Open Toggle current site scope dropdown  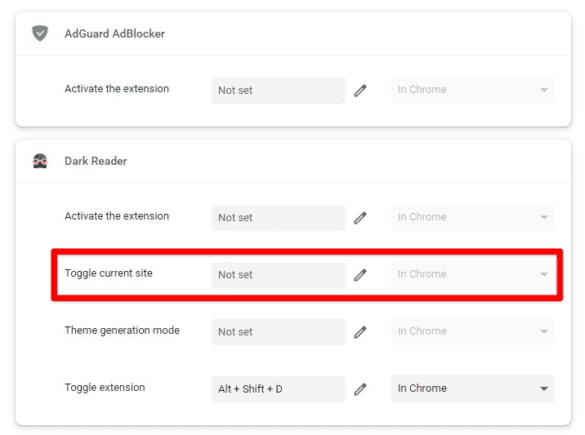[473, 274]
